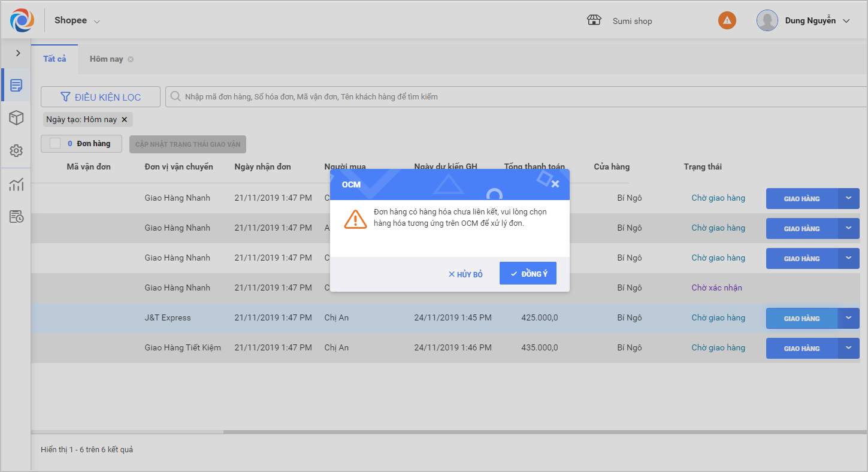This screenshot has width=868, height=472.
Task: Click the order search input field
Action: 515,96
